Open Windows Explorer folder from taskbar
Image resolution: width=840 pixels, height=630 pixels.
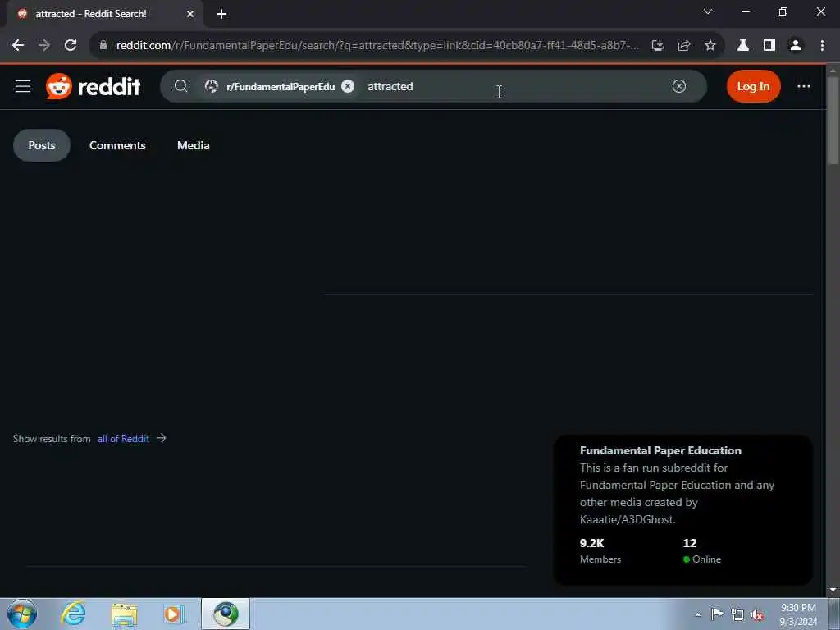click(x=125, y=614)
